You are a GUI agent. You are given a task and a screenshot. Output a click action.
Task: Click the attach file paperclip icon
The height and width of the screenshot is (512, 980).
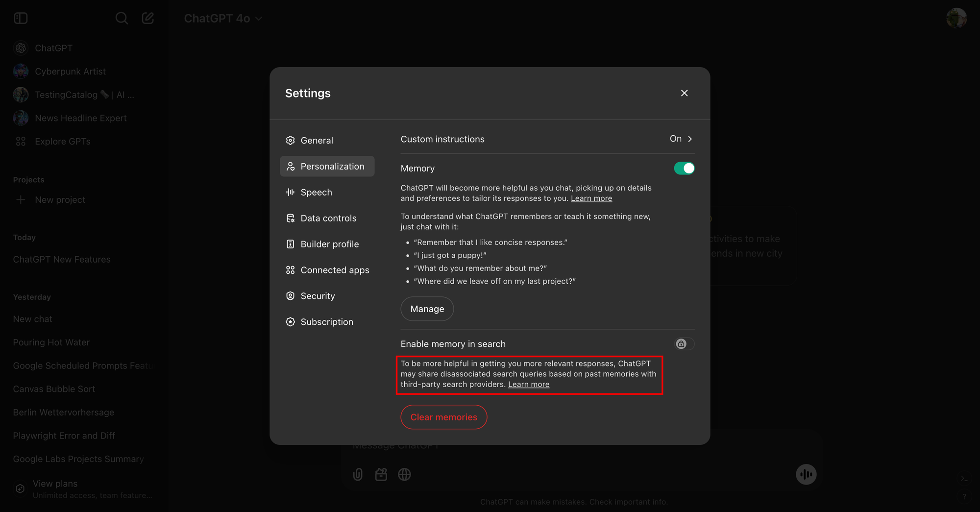point(358,474)
